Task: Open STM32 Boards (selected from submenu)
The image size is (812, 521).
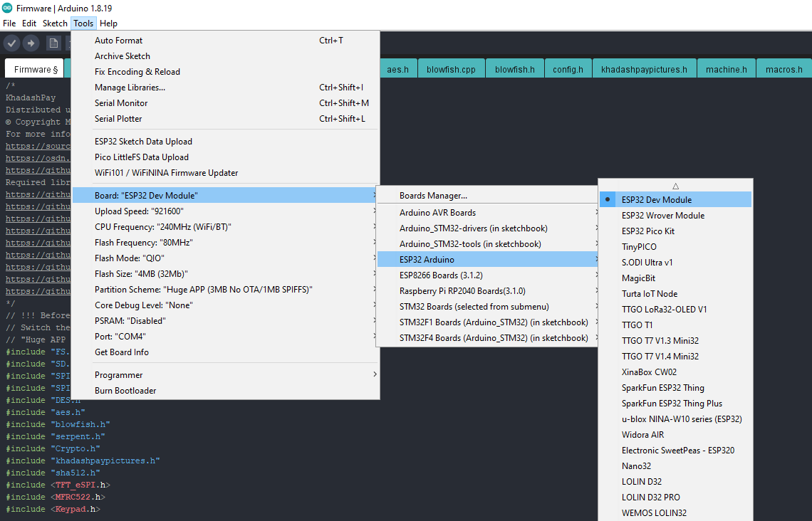Action: point(488,307)
